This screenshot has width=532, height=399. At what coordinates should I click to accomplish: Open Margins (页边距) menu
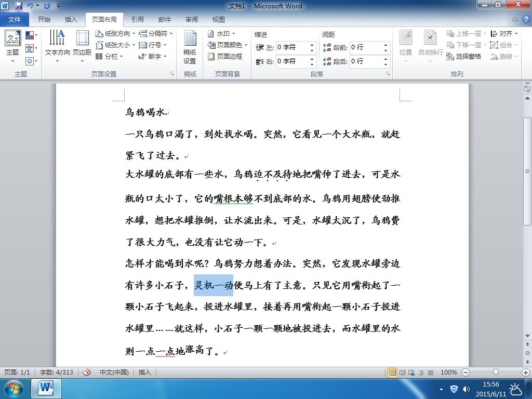(82, 47)
